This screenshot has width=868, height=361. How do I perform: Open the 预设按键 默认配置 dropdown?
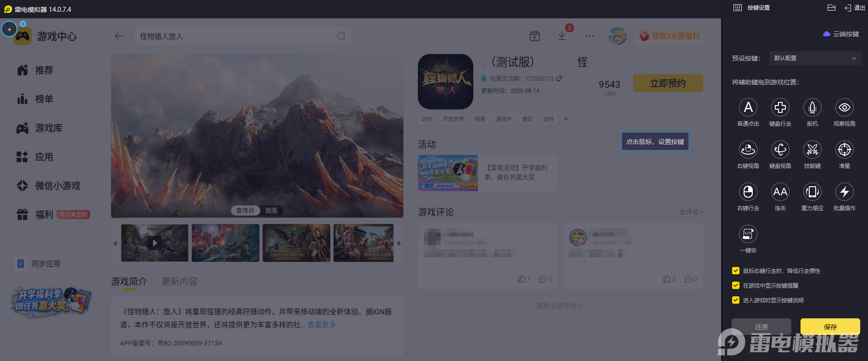[815, 58]
